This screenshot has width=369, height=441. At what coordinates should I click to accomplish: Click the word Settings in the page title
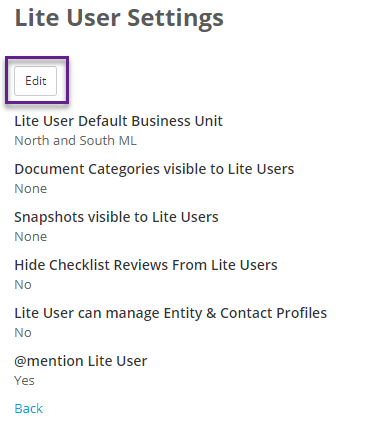point(175,19)
